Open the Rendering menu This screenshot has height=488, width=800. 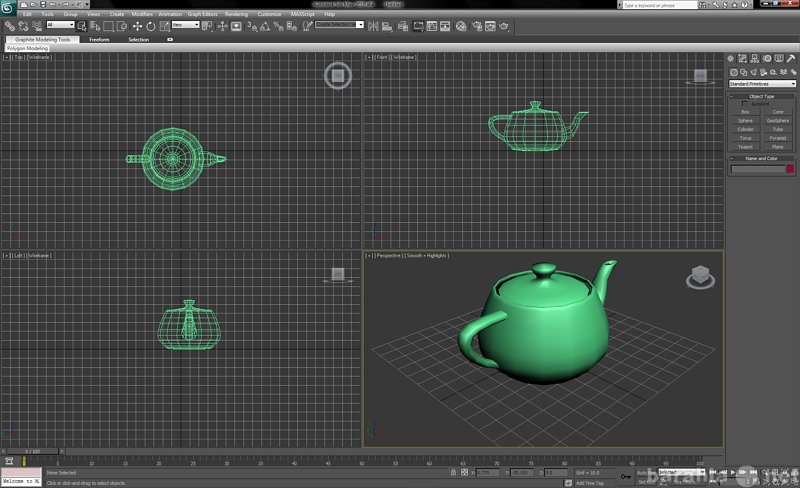(x=236, y=14)
